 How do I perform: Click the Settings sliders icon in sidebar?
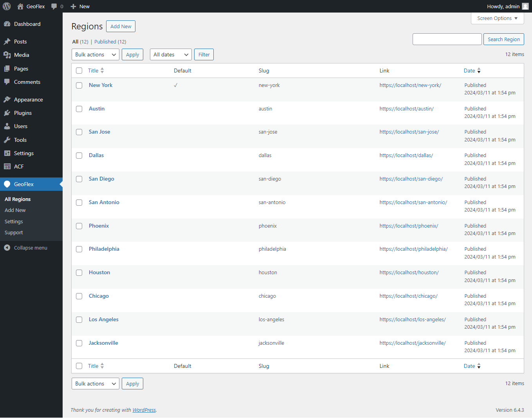pos(7,153)
